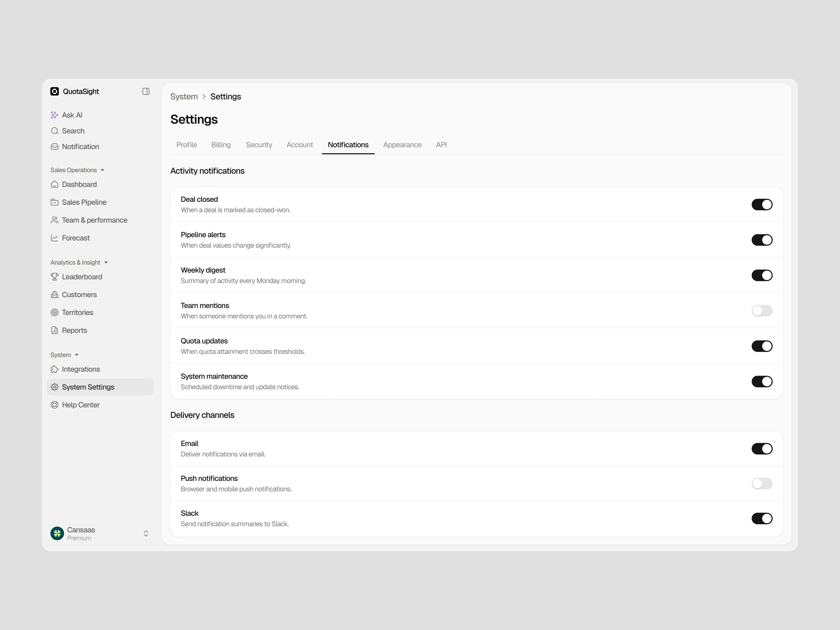Switch to the Appearance tab
The width and height of the screenshot is (840, 630).
pos(402,145)
